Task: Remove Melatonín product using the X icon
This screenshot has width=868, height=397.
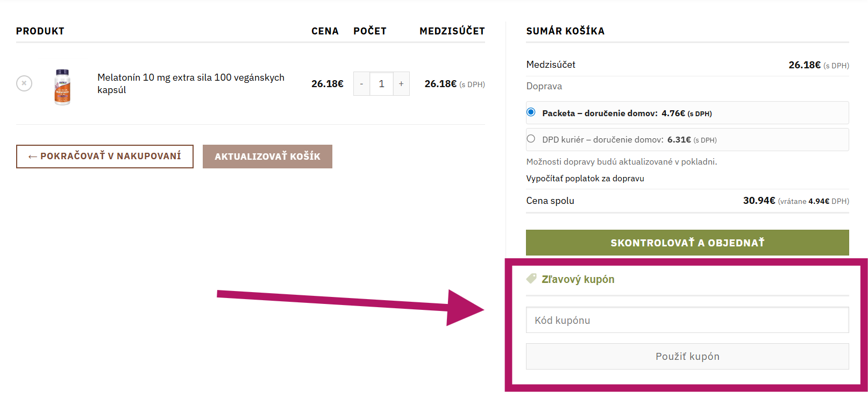Action: (x=24, y=83)
